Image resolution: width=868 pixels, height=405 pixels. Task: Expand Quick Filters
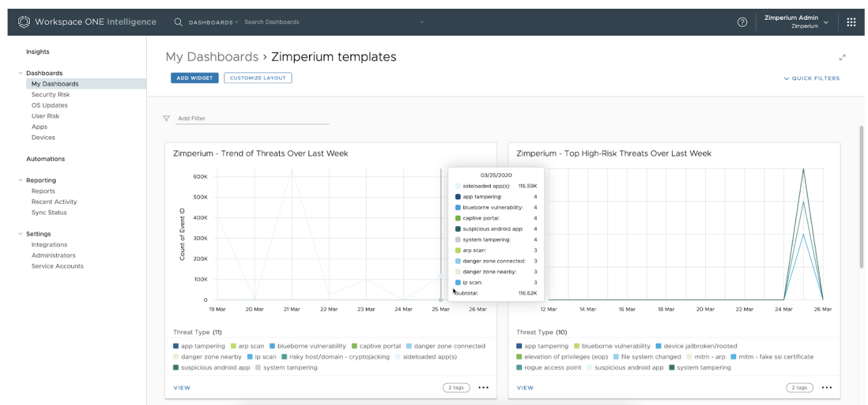(x=812, y=78)
